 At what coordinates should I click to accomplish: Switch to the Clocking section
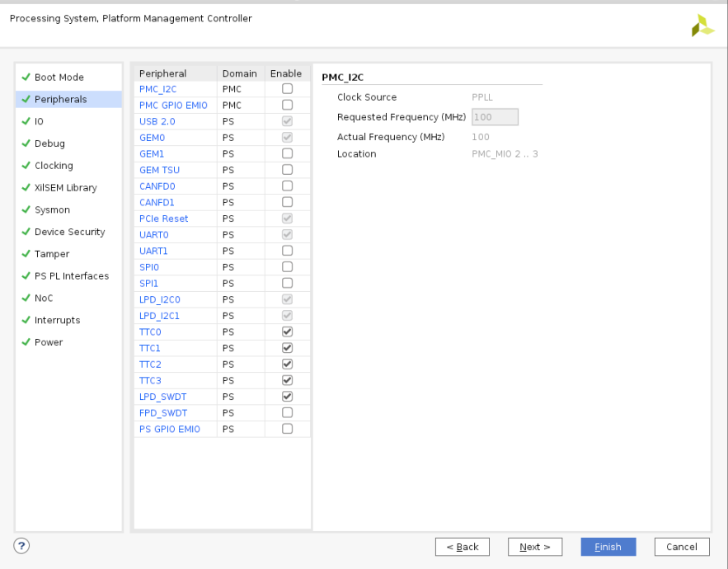[54, 166]
